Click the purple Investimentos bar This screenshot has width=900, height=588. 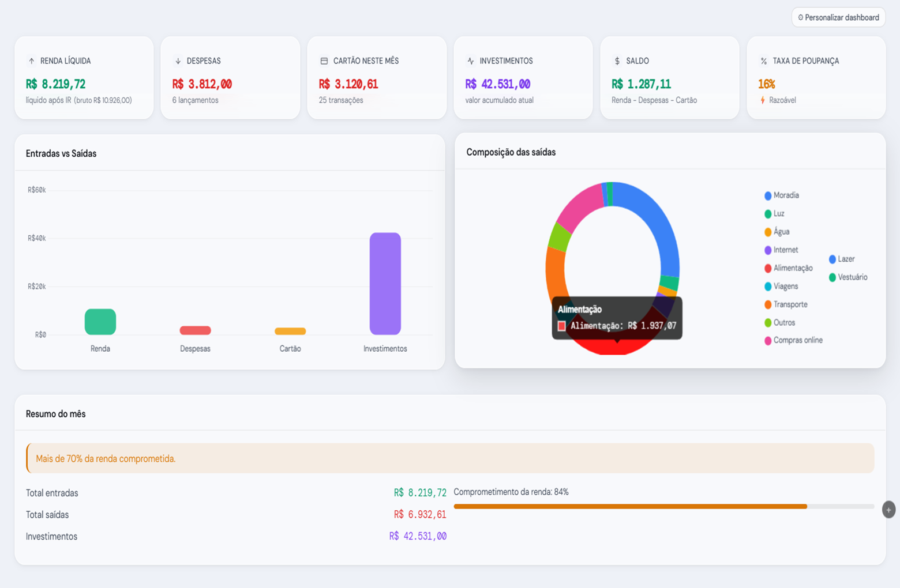tap(385, 284)
